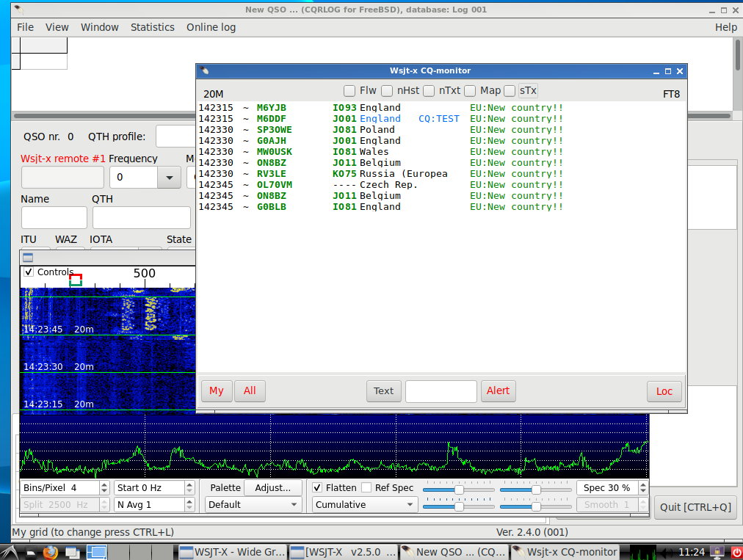Click the CQRLOG title bar feather icon
Viewport: 743px width, 560px height.
click(x=19, y=10)
